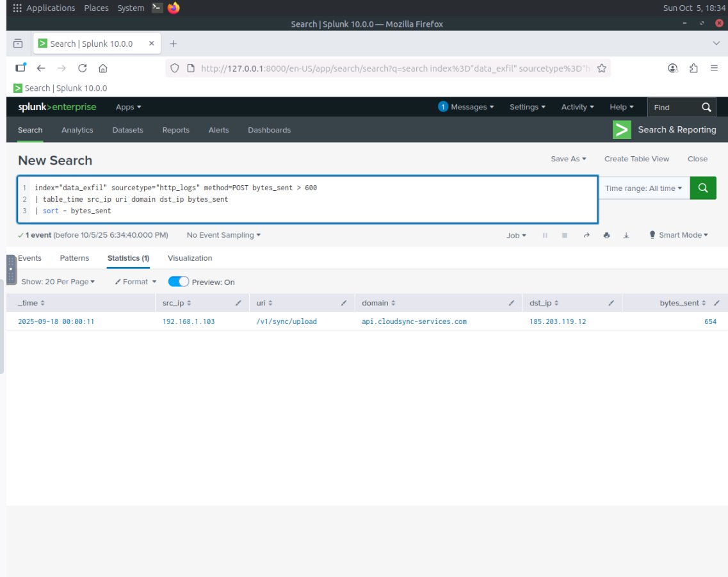The image size is (728, 577).
Task: Reload the page in Firefox
Action: [82, 69]
